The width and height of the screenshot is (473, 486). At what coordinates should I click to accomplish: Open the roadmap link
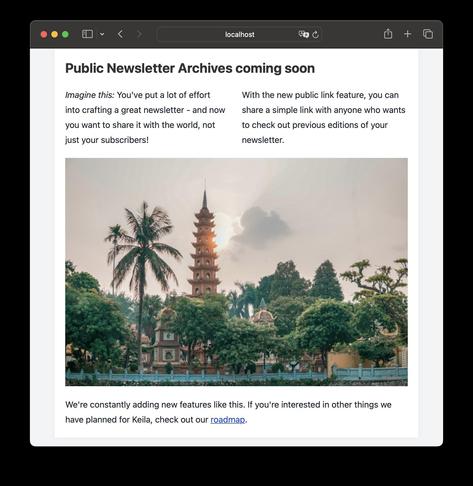tap(228, 419)
